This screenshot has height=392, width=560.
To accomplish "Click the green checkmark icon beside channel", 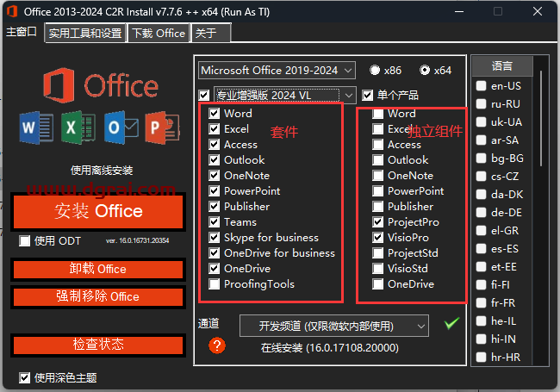I will coord(451,323).
